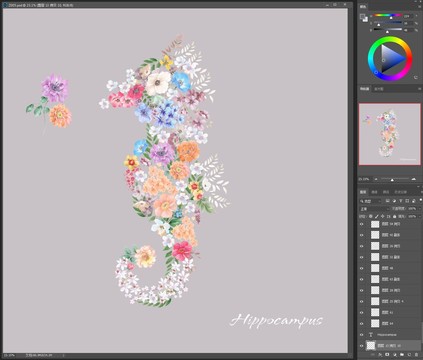Click the lock position move icon
This screenshot has width=423, height=360.
click(x=383, y=216)
